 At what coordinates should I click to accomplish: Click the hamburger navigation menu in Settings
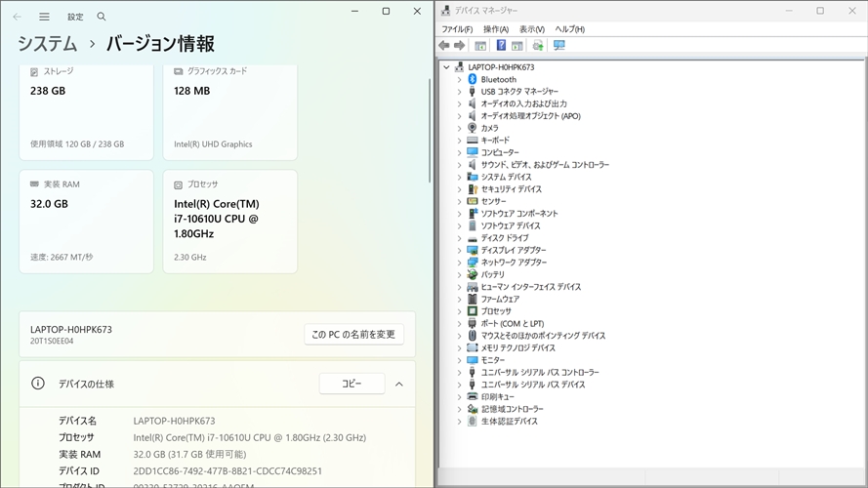44,17
